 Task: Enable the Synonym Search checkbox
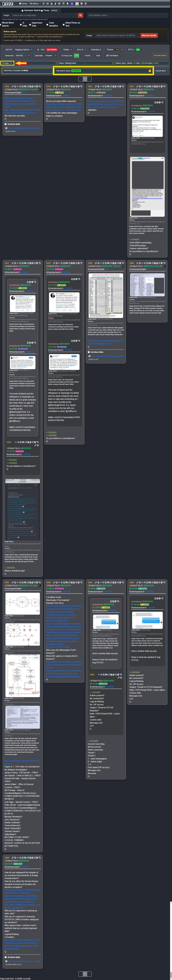(x=22, y=11)
